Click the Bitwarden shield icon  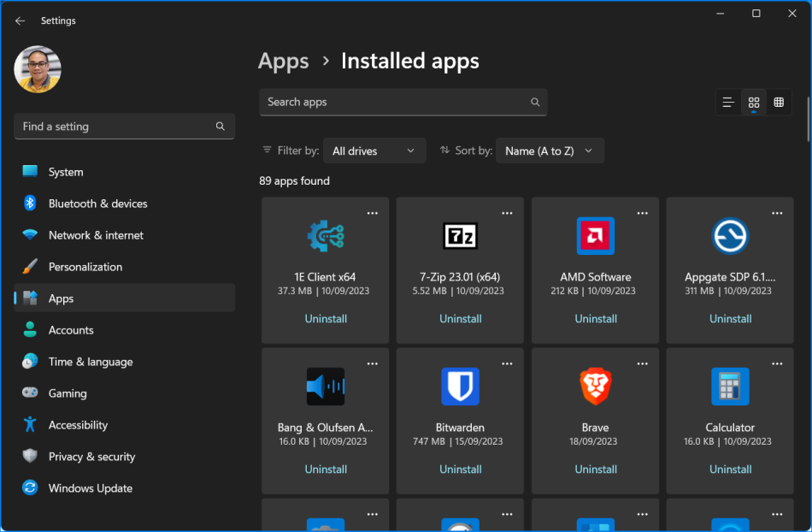[460, 386]
